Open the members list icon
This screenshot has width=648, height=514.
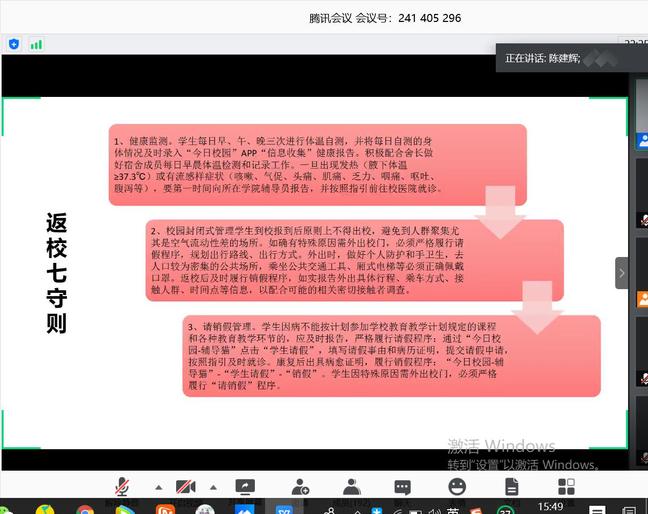point(351,487)
